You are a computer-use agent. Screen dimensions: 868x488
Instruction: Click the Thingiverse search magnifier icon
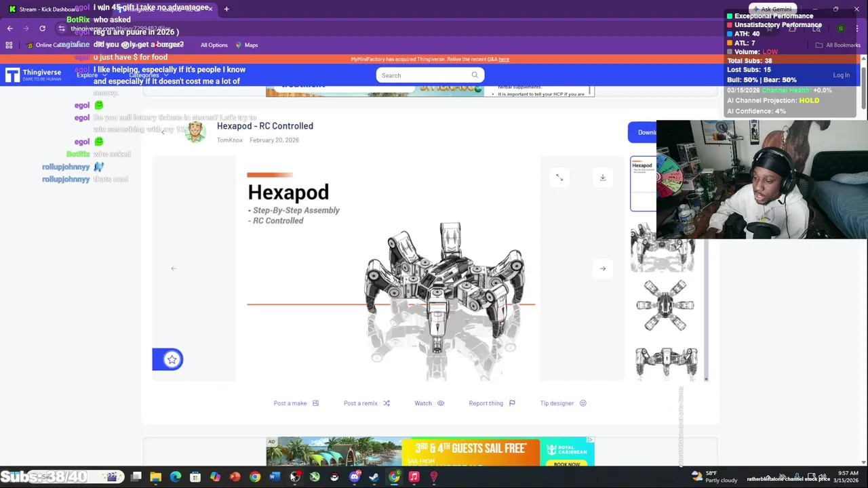pyautogui.click(x=475, y=75)
